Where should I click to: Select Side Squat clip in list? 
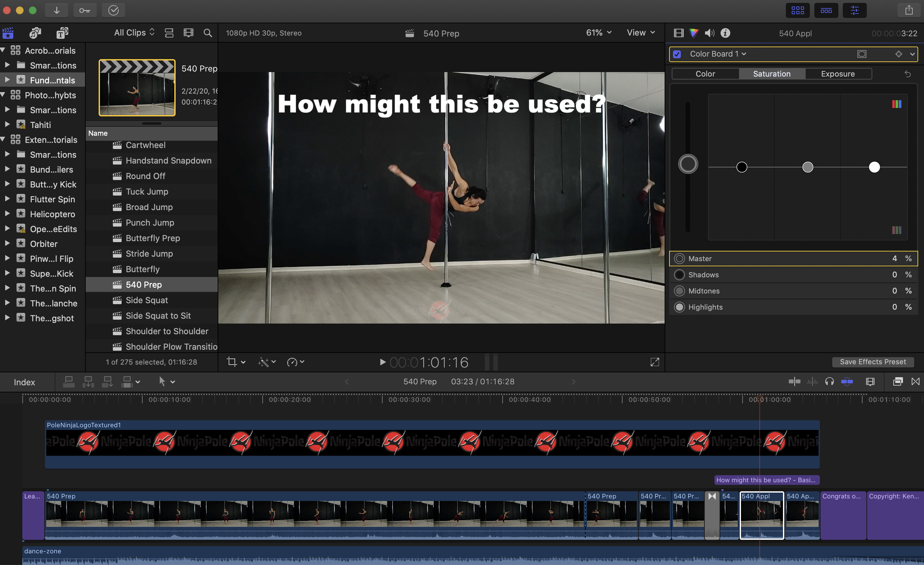(151, 300)
